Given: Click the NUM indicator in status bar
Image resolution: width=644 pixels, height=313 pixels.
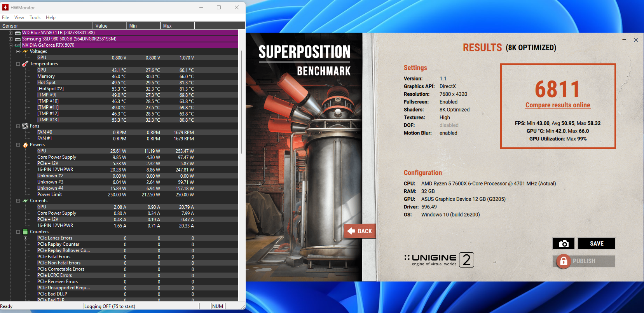Looking at the screenshot, I should point(218,306).
